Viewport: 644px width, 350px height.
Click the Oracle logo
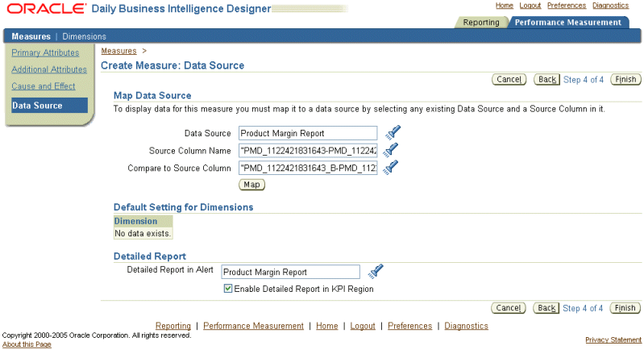(47, 8)
